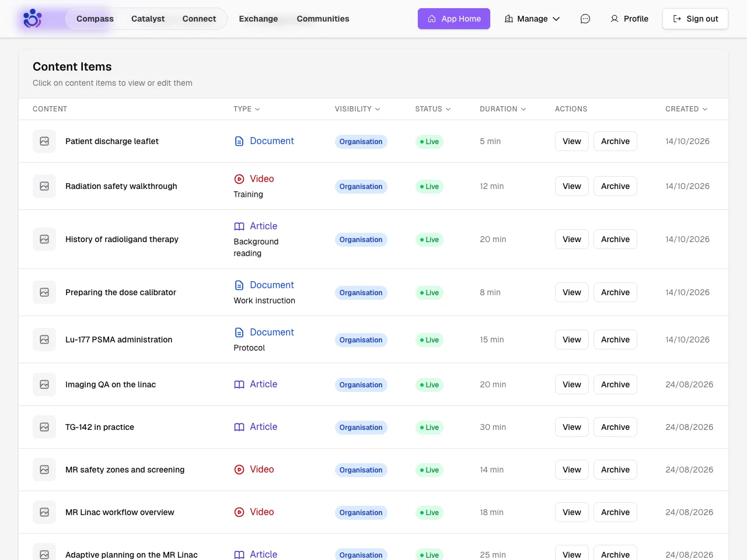View TG-142 in practice
Image resolution: width=747 pixels, height=560 pixels.
[x=572, y=427]
